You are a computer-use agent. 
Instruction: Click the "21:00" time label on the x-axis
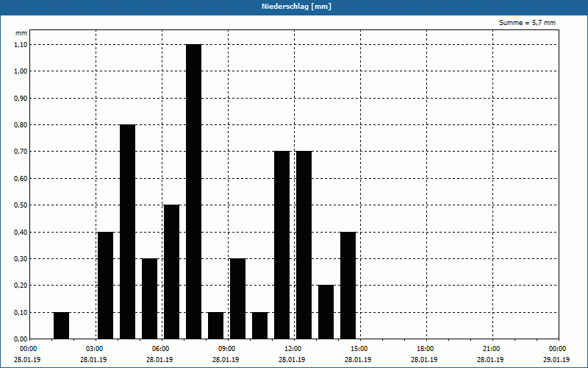pyautogui.click(x=491, y=349)
